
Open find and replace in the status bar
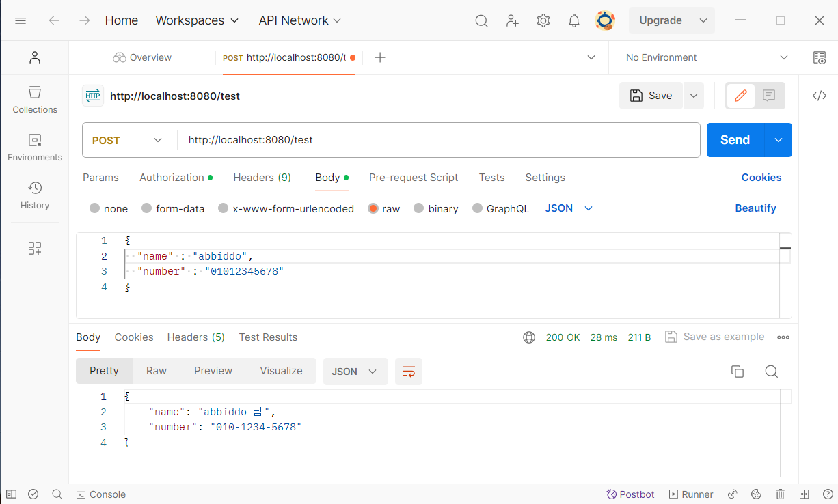coord(57,494)
